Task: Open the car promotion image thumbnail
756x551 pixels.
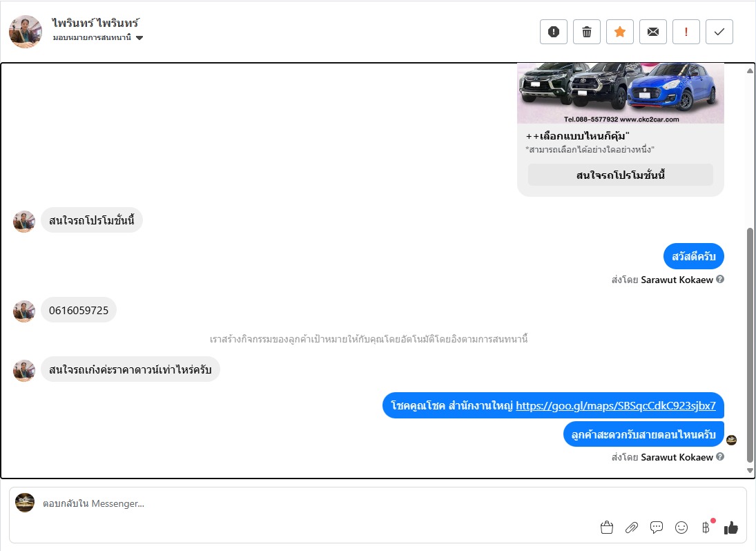Action: (x=621, y=93)
